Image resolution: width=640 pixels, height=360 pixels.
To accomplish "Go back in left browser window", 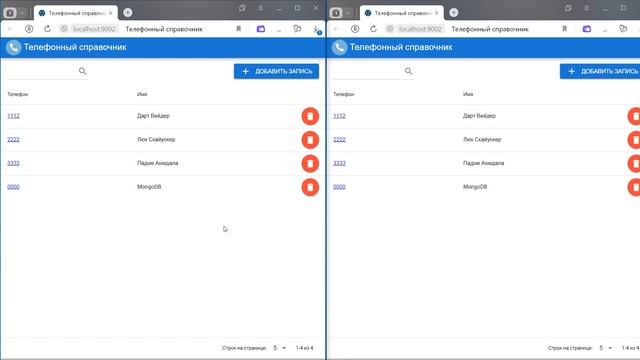I will click(x=11, y=29).
